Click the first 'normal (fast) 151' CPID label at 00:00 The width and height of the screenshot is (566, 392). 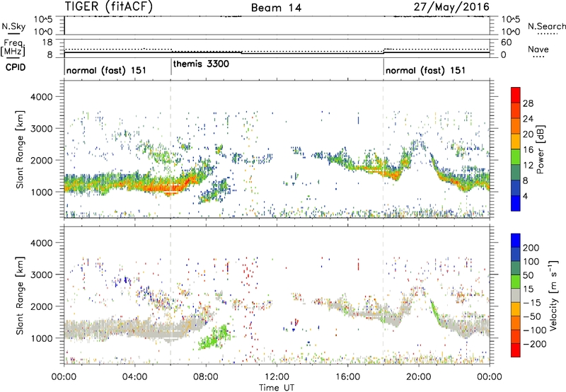tap(107, 70)
